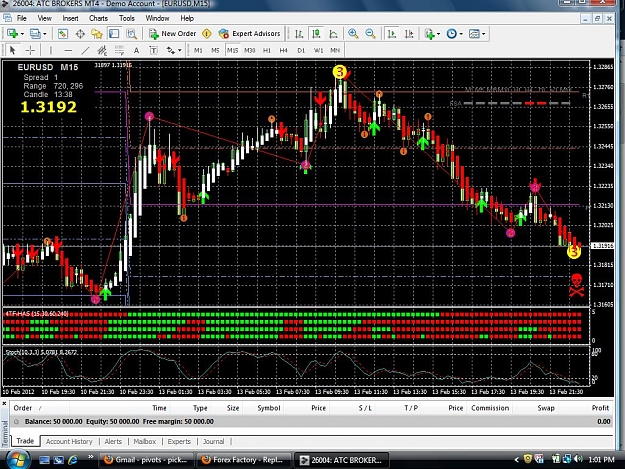The width and height of the screenshot is (625, 469).
Task: Zoom out on the chart
Action: [x=370, y=34]
